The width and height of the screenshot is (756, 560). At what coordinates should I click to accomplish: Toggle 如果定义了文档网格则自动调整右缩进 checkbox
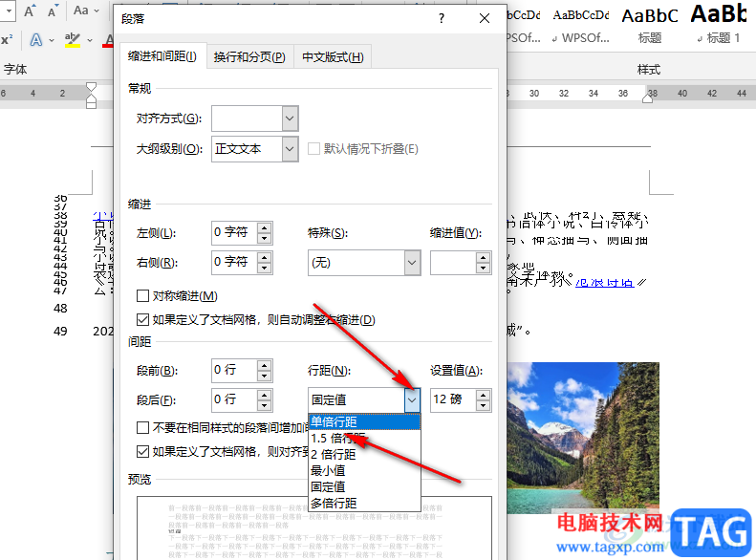click(142, 319)
